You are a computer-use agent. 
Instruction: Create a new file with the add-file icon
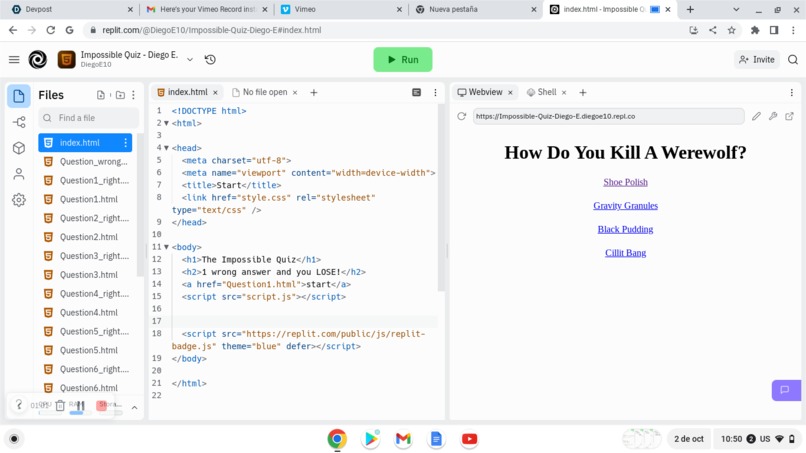point(101,95)
